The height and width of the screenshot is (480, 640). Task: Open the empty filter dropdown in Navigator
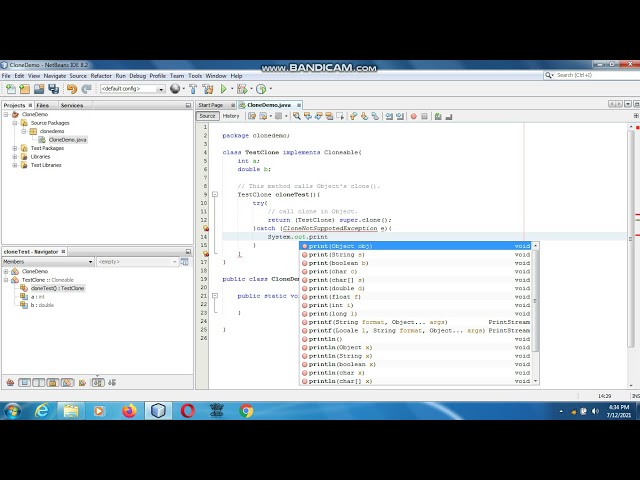coord(138,262)
